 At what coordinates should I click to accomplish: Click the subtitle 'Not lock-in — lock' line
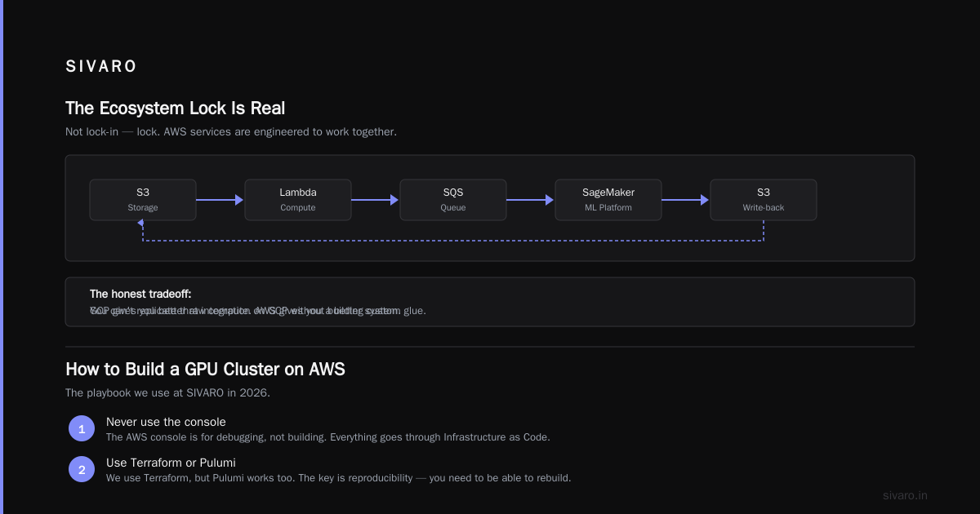click(x=231, y=131)
